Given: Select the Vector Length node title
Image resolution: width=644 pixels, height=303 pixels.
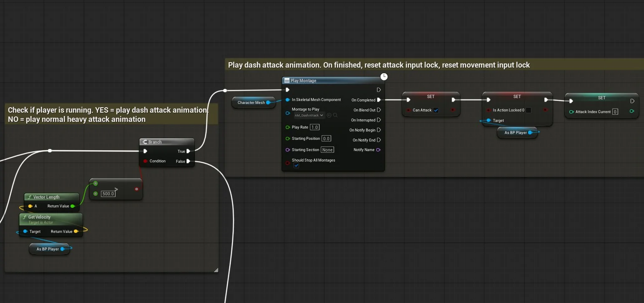Looking at the screenshot, I should pyautogui.click(x=46, y=197).
